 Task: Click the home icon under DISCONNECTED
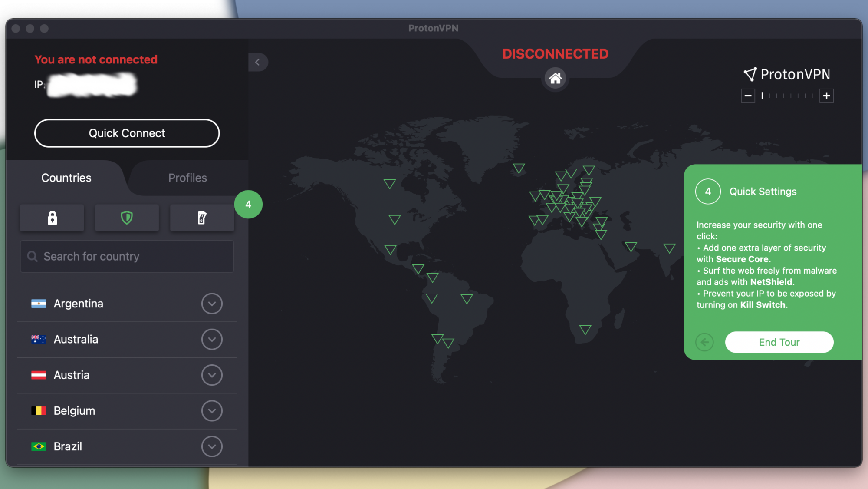coord(555,78)
